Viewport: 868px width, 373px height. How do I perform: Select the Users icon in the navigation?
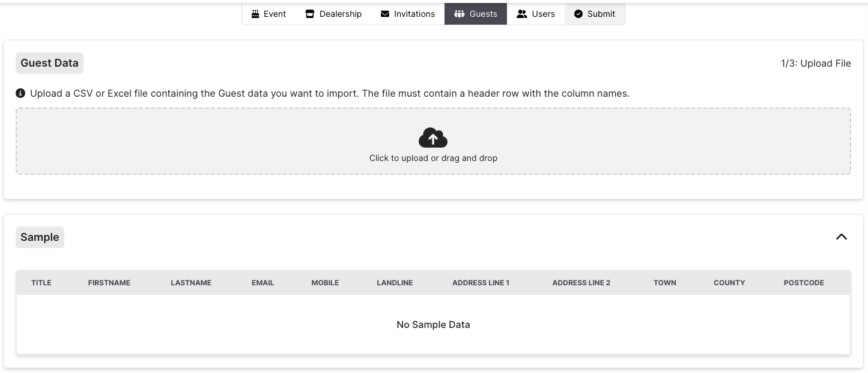point(521,13)
